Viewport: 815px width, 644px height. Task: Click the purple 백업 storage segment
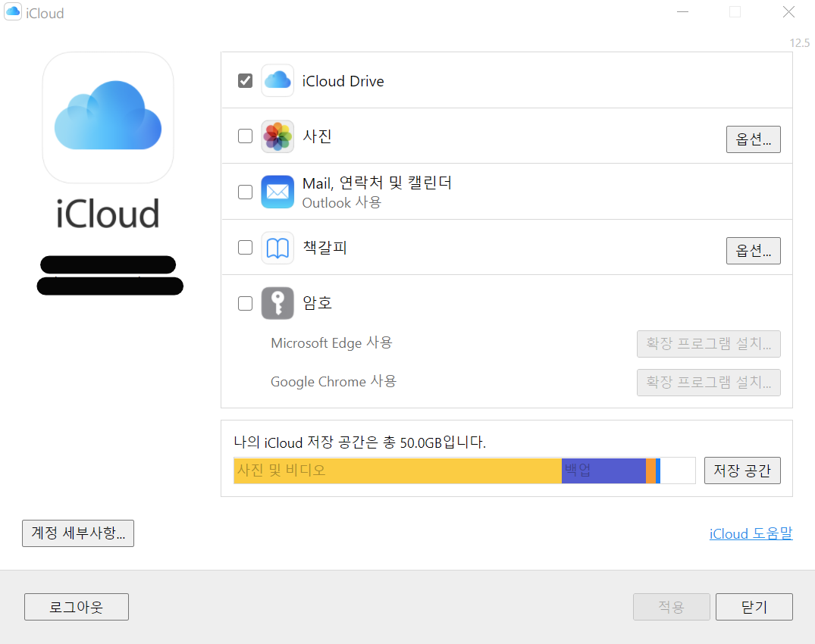pos(604,470)
